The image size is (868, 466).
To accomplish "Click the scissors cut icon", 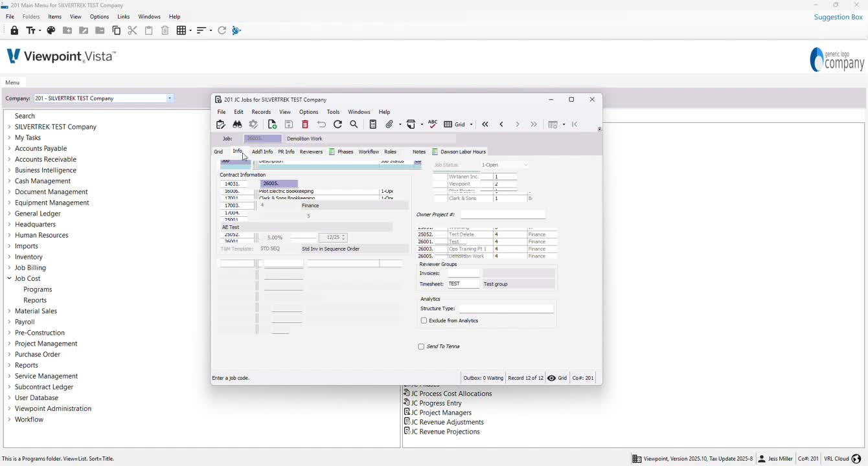I will 133,30.
